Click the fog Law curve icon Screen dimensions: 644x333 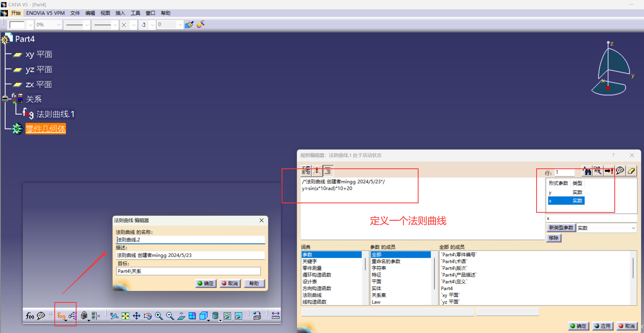pyautogui.click(x=61, y=316)
